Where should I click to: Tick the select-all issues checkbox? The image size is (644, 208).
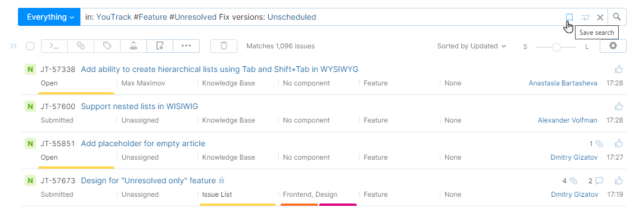point(30,46)
